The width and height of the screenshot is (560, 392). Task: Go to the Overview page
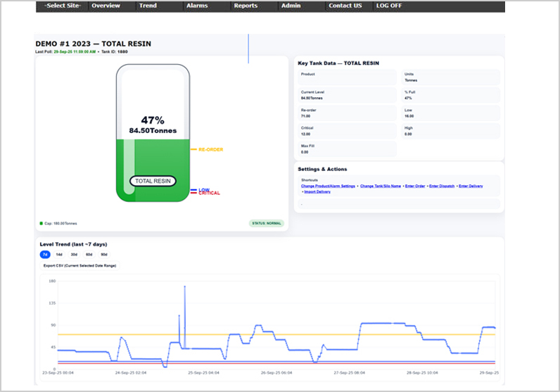coord(106,6)
